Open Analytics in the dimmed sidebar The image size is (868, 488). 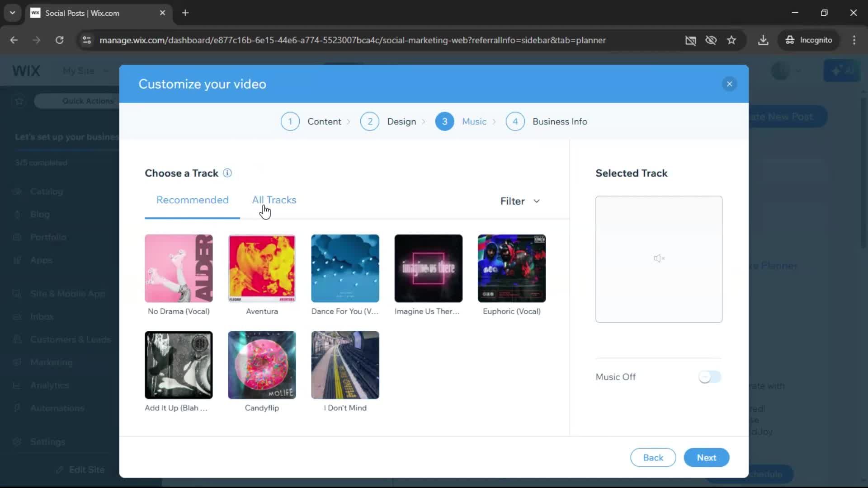(x=49, y=385)
